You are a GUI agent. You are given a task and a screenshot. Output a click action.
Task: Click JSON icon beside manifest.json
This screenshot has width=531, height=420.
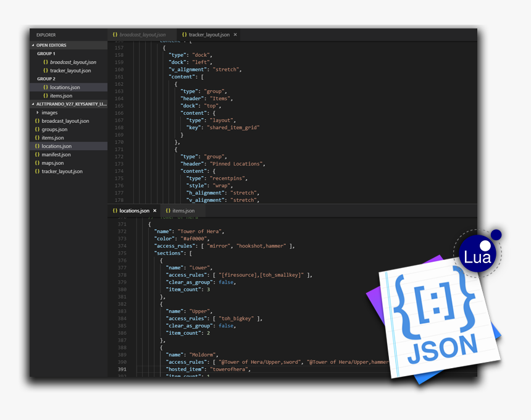click(x=37, y=154)
